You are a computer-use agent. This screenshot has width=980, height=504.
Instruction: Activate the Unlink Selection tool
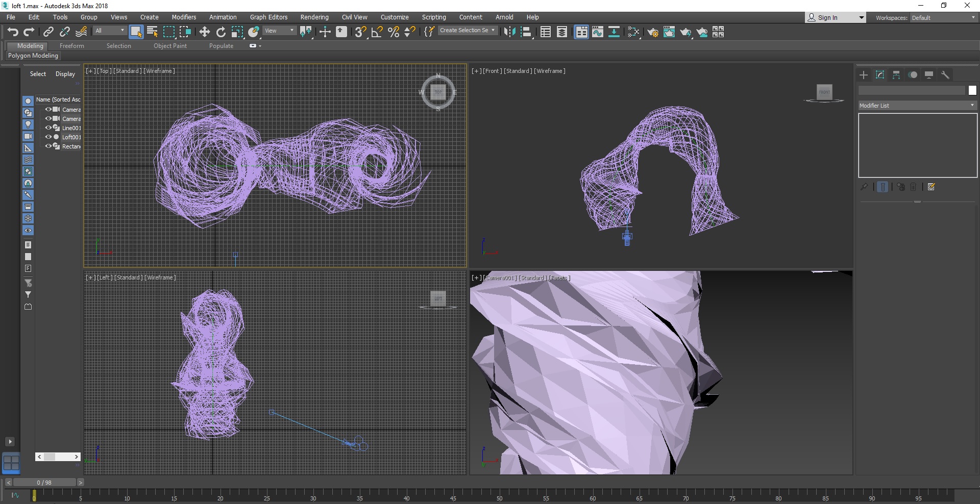(64, 32)
